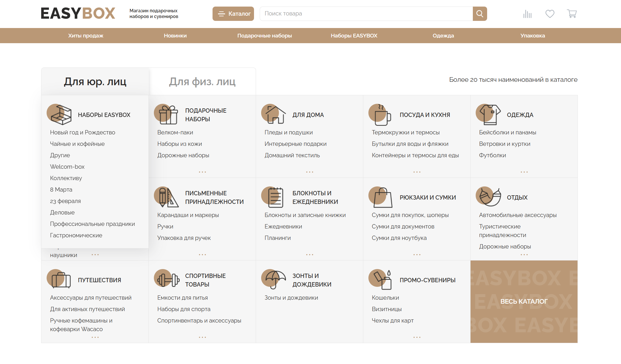621x364 pixels.
Task: Select the Для юр. лиц tab
Action: point(95,82)
